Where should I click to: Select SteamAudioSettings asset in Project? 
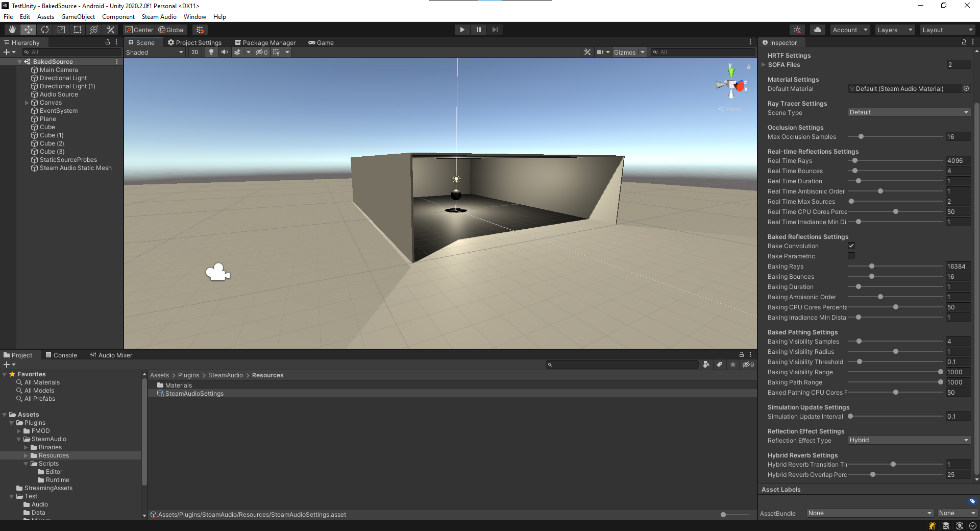click(x=194, y=394)
